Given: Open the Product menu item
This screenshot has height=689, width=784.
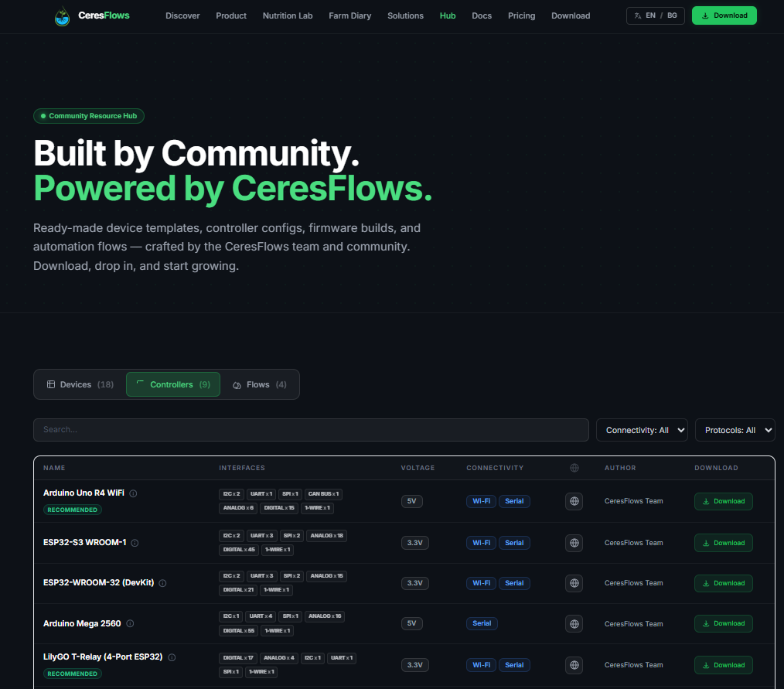Looking at the screenshot, I should point(231,16).
